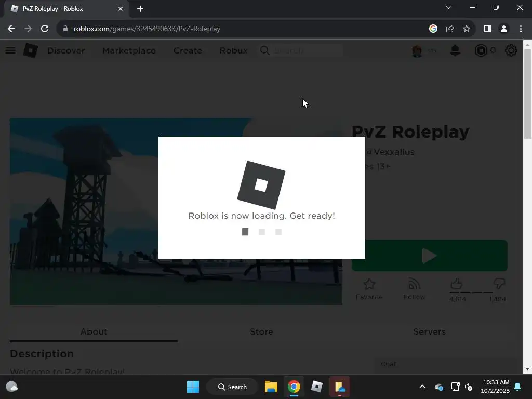Open the Roblox settings gear
532x399 pixels.
[x=511, y=50]
